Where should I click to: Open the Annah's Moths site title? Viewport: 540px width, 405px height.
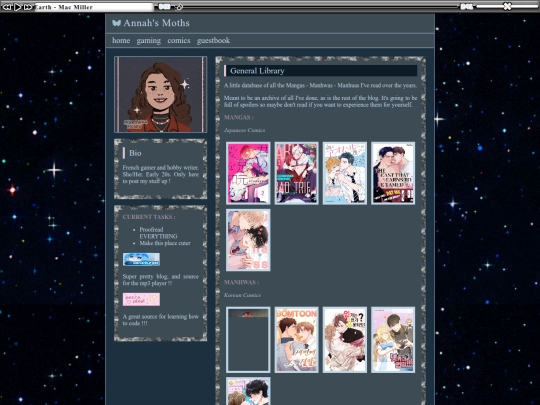coord(156,23)
